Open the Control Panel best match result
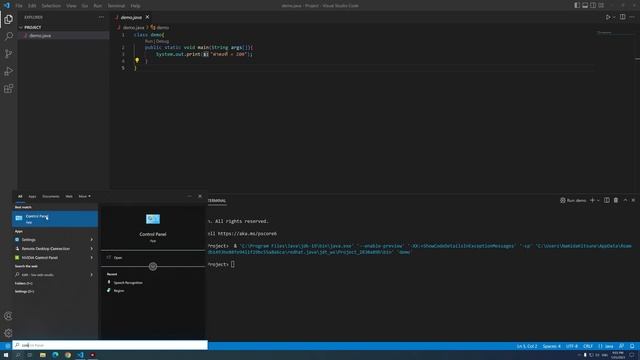Screen dimensions: 640x360 [x=55, y=219]
